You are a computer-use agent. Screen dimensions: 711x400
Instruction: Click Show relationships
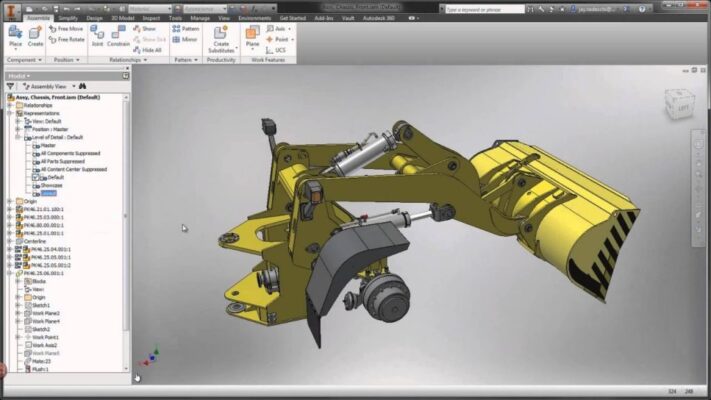[144, 29]
